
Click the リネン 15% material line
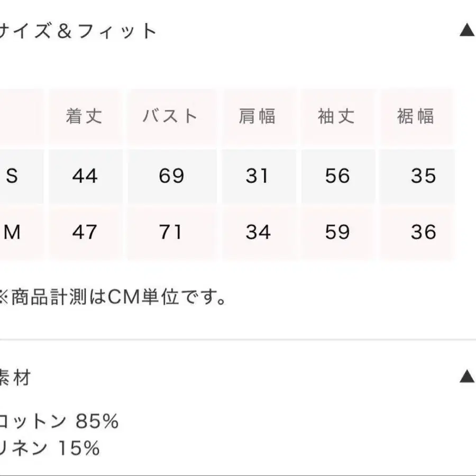pyautogui.click(x=50, y=448)
